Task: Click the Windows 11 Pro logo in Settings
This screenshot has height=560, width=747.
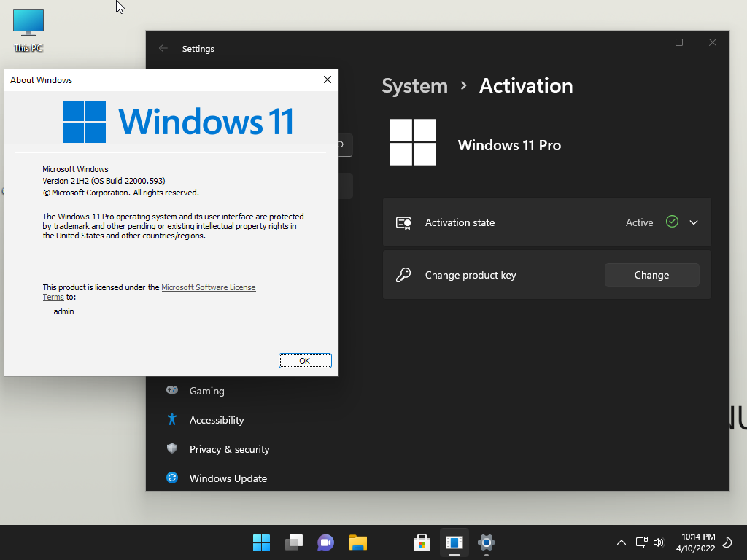Action: (x=413, y=142)
